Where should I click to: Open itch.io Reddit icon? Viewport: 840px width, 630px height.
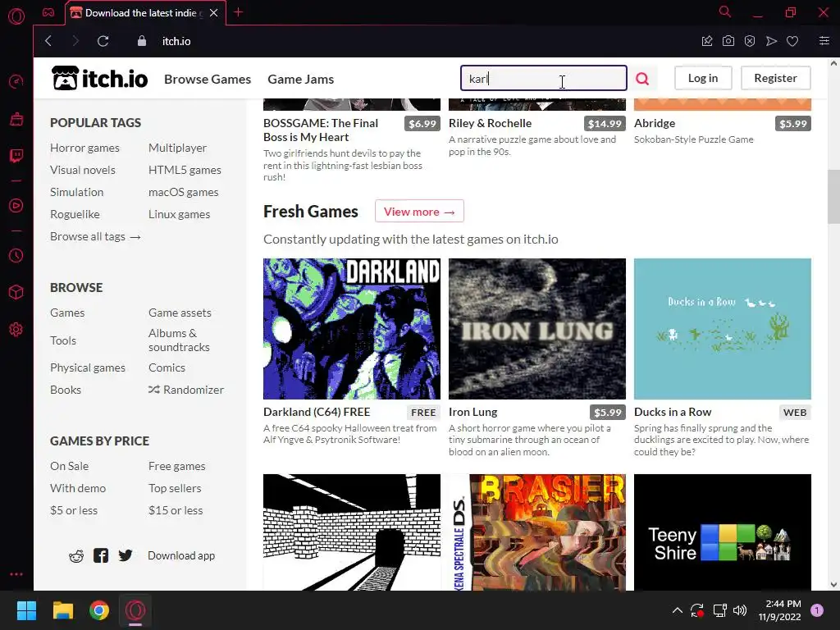coord(76,556)
